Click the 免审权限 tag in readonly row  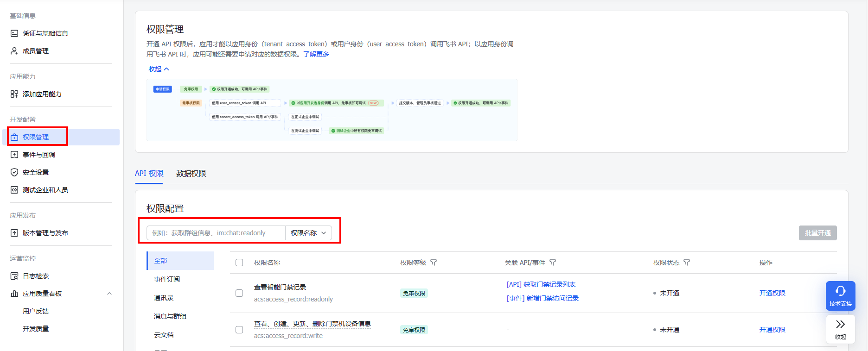point(414,293)
